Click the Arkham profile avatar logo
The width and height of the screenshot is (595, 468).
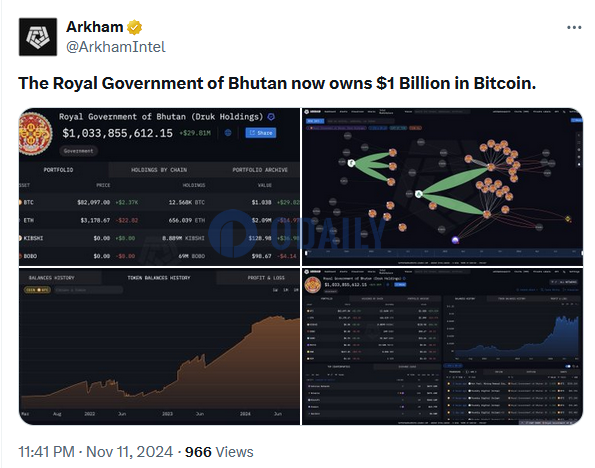pyautogui.click(x=38, y=37)
